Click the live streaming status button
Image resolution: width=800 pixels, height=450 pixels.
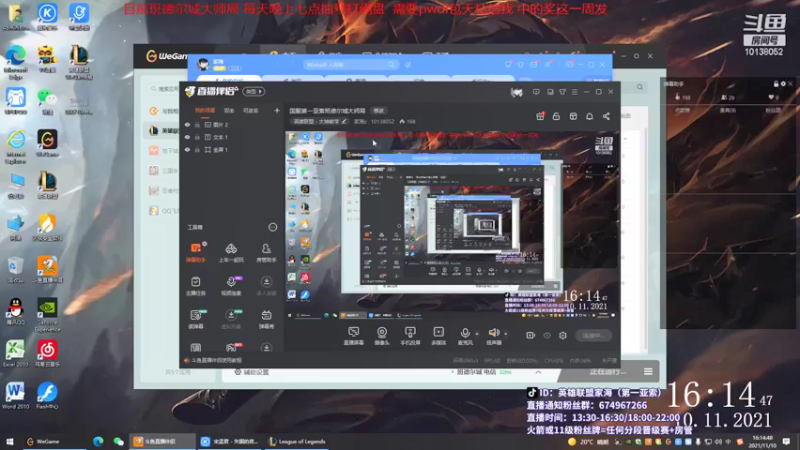pos(593,336)
